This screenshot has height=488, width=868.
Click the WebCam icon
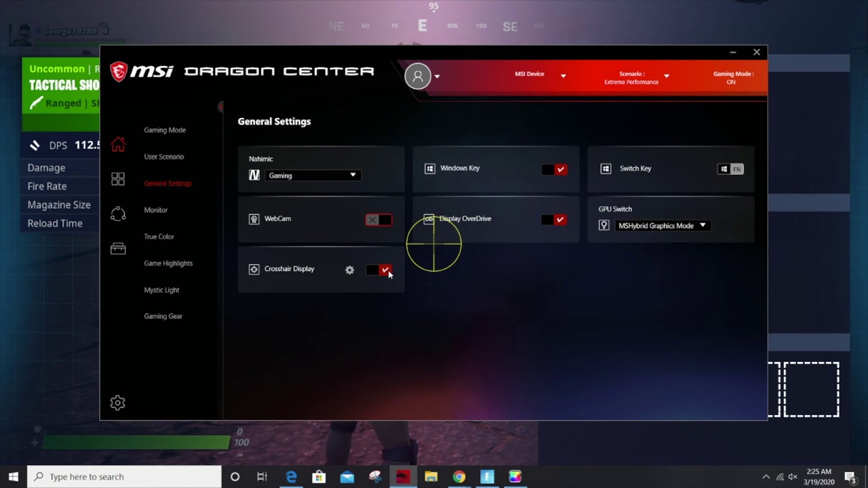(254, 219)
